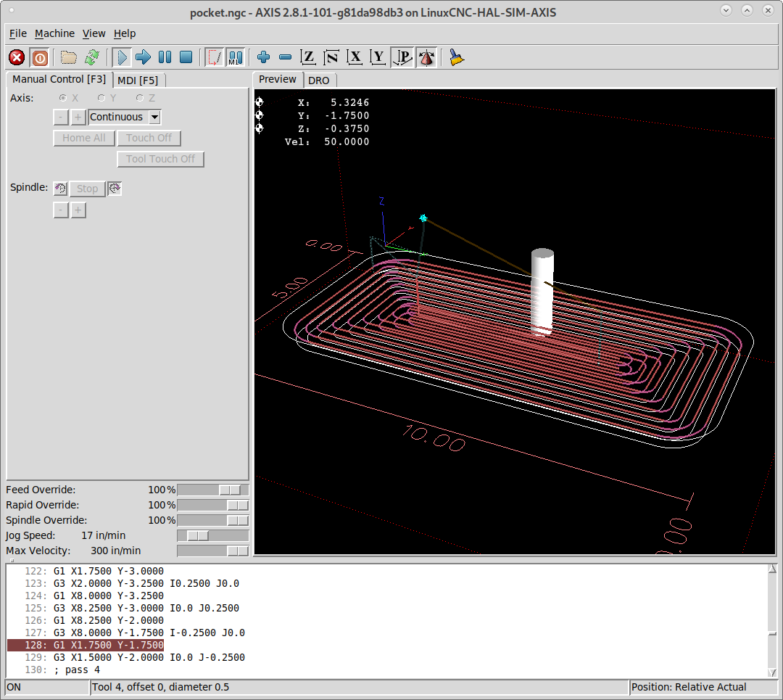Execute next line step icon

[143, 57]
